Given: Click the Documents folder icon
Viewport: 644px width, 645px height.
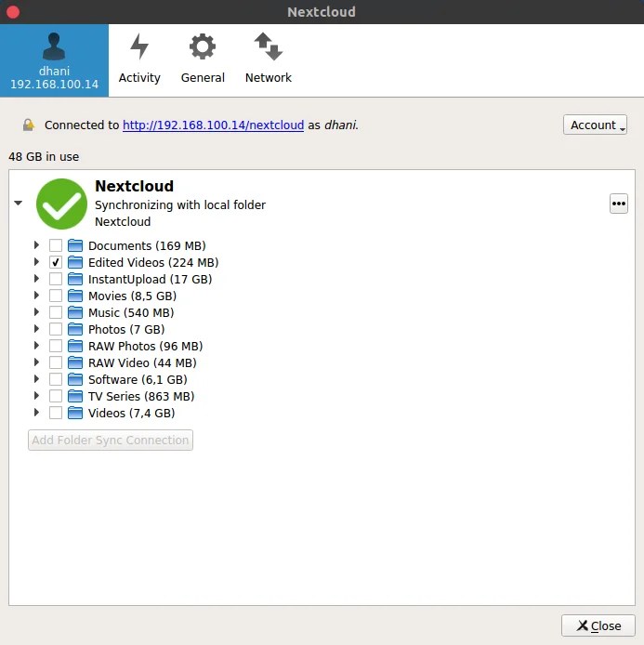Looking at the screenshot, I should click(75, 245).
